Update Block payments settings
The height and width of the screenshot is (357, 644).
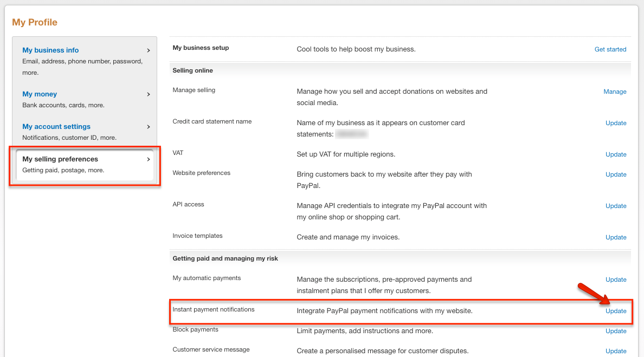click(x=616, y=331)
